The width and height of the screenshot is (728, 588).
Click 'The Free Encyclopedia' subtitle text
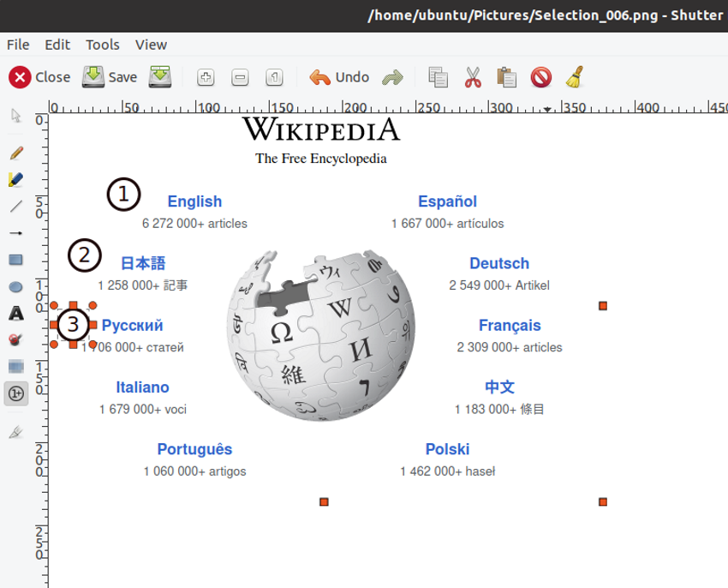coord(321,159)
